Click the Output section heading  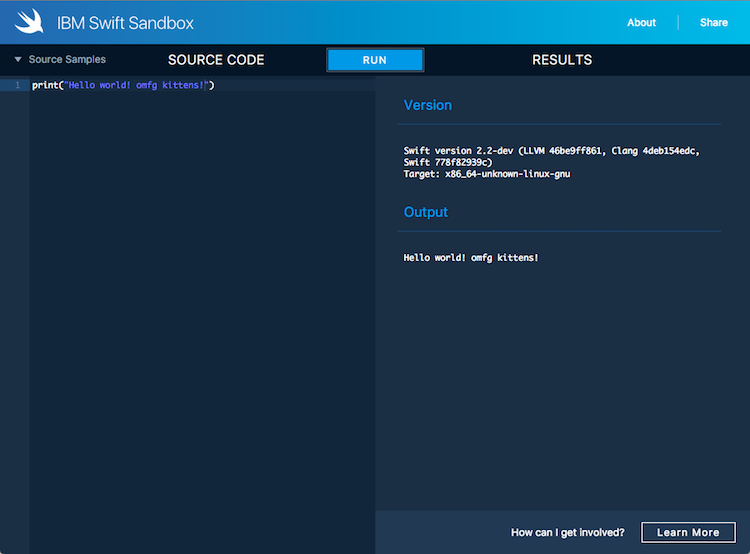tap(425, 212)
